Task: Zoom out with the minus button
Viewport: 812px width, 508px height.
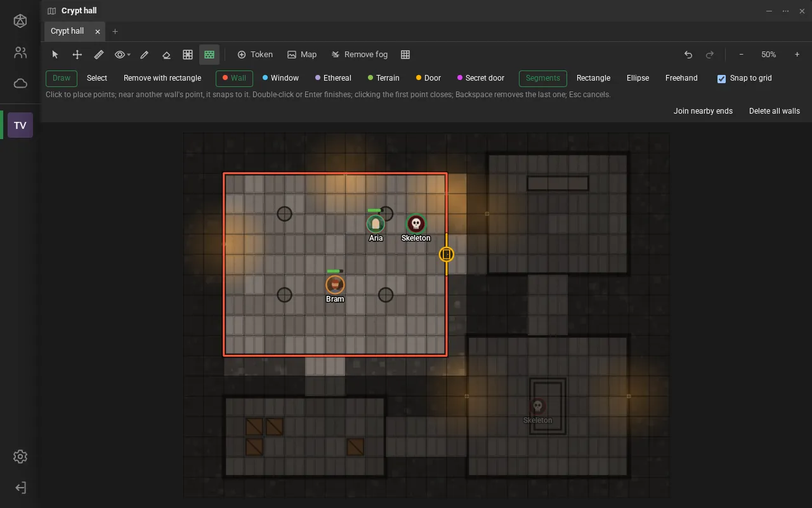Action: tap(741, 55)
